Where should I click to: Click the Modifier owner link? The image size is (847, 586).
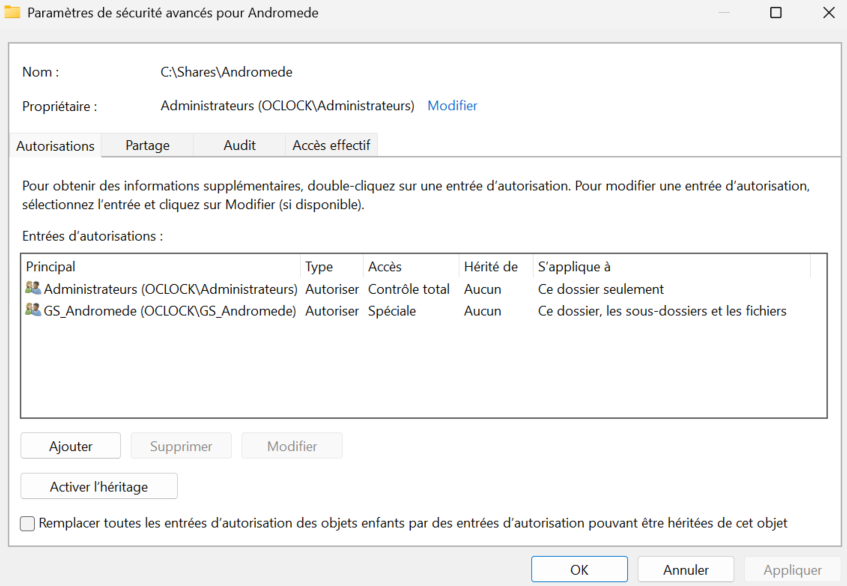click(452, 106)
